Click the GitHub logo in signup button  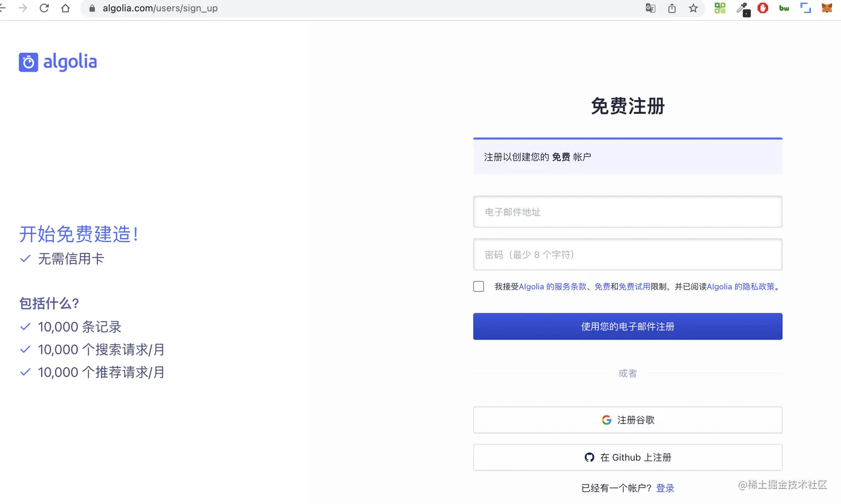tap(590, 457)
